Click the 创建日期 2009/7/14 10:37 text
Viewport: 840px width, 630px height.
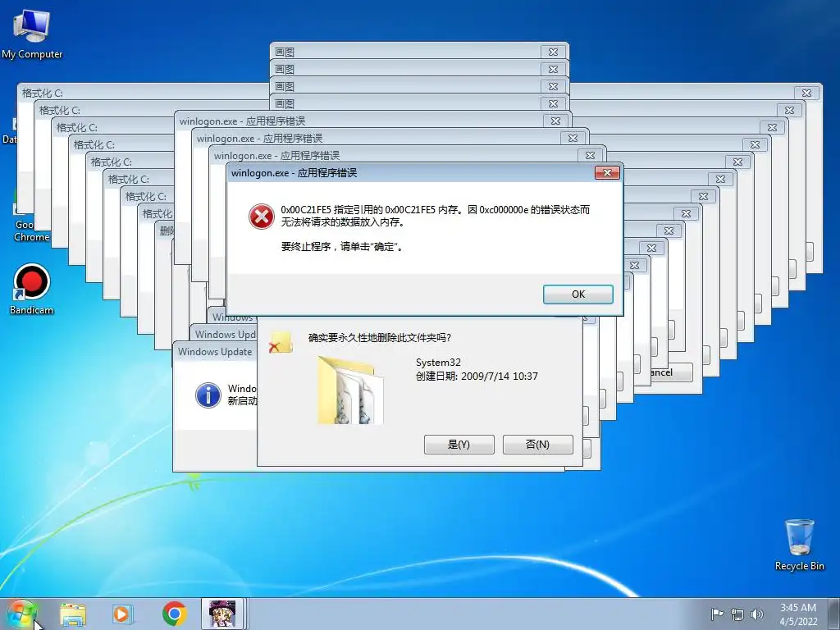pyautogui.click(x=477, y=376)
